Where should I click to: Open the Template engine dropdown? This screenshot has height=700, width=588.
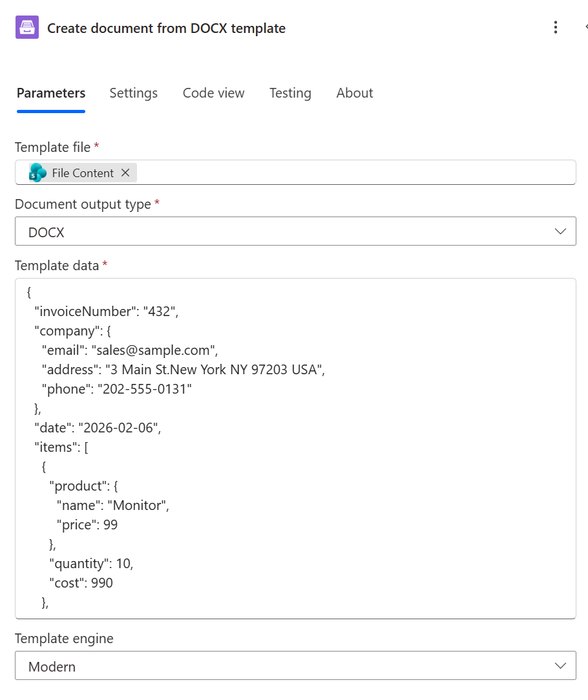(295, 665)
